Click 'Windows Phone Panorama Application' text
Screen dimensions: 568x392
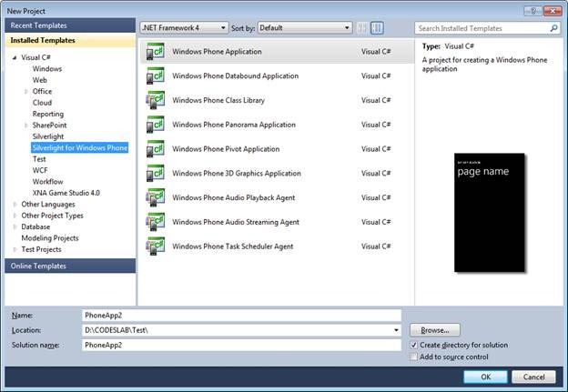[234, 125]
